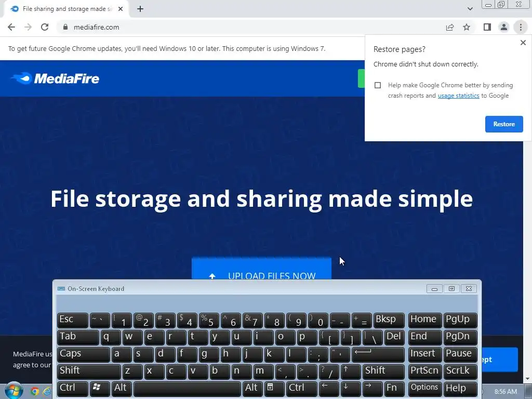Reload the MediaFire page
The width and height of the screenshot is (532, 399).
tap(45, 27)
